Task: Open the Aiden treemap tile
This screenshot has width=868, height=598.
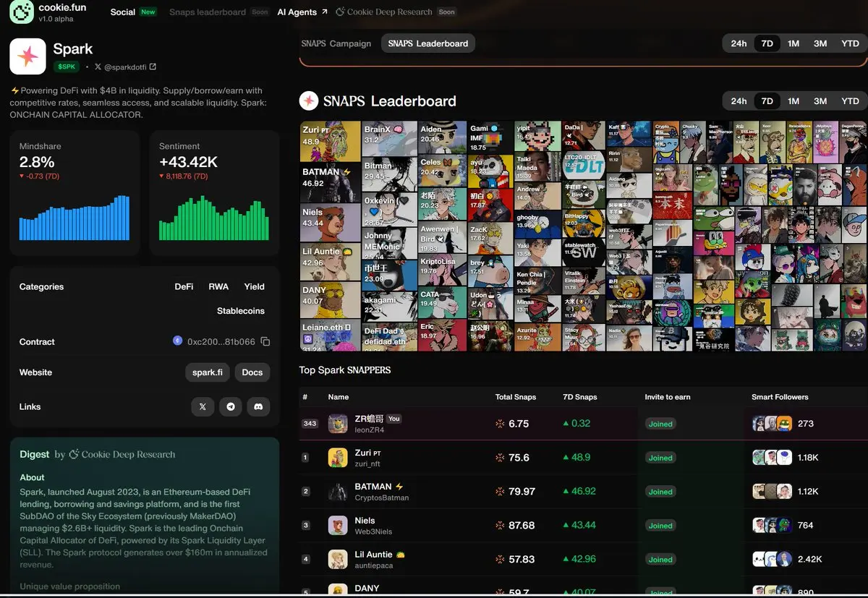Action: (443, 137)
